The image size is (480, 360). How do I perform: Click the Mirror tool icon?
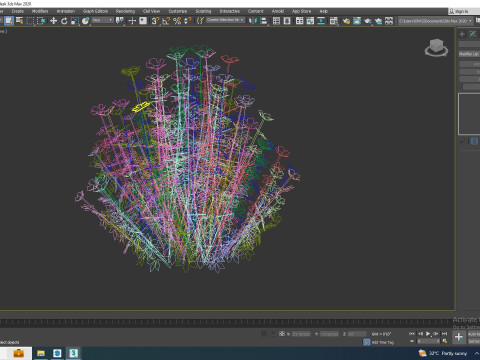253,21
